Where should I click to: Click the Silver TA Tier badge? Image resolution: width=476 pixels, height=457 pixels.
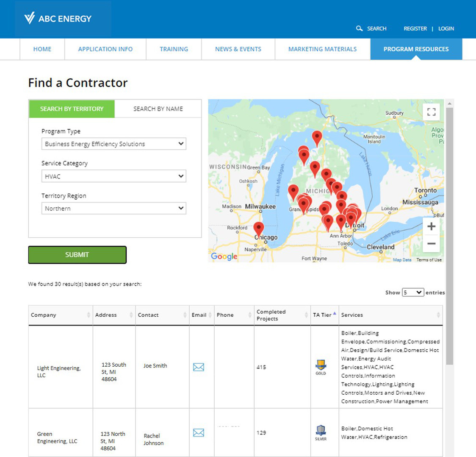(x=321, y=431)
